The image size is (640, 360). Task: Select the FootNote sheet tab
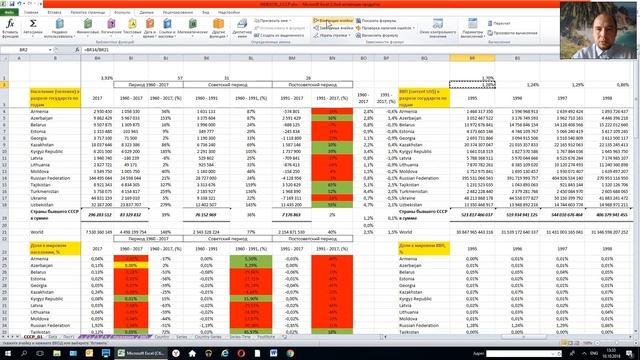[x=266, y=337]
